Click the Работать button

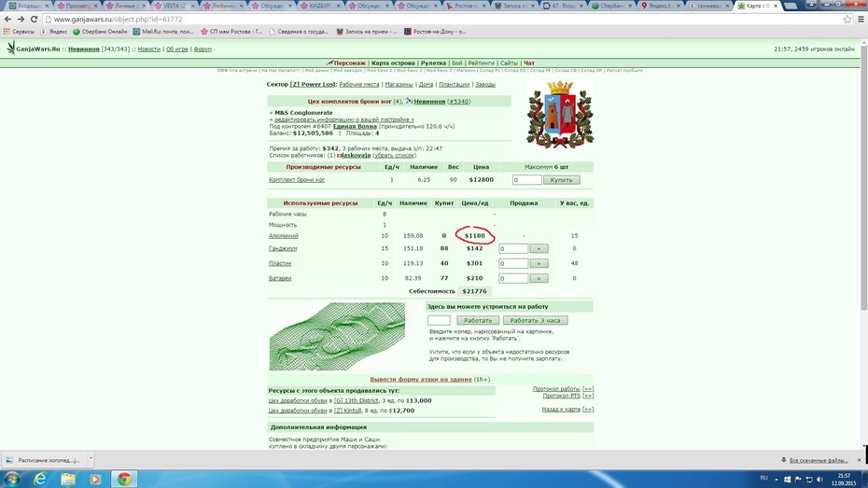[478, 320]
